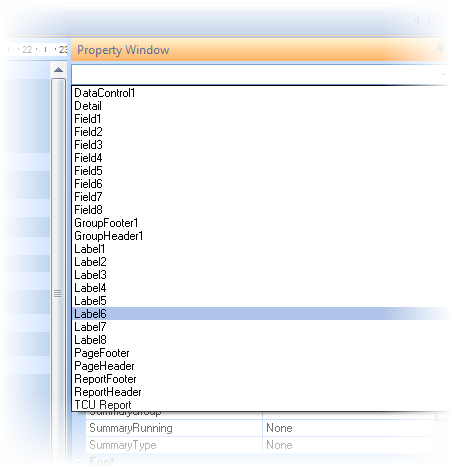
Task: Select the highlighted Label6 entry
Action: 261,314
